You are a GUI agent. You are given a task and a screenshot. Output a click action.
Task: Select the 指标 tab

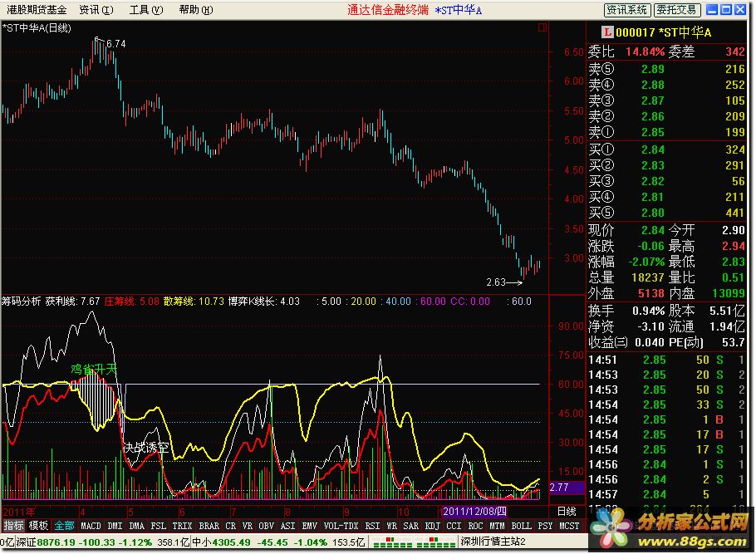point(13,526)
